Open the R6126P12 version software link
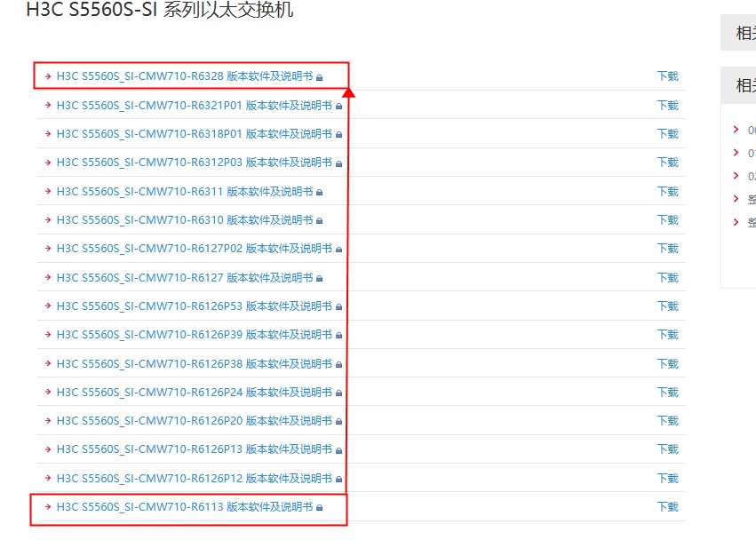Image resolution: width=756 pixels, height=540 pixels. point(195,479)
